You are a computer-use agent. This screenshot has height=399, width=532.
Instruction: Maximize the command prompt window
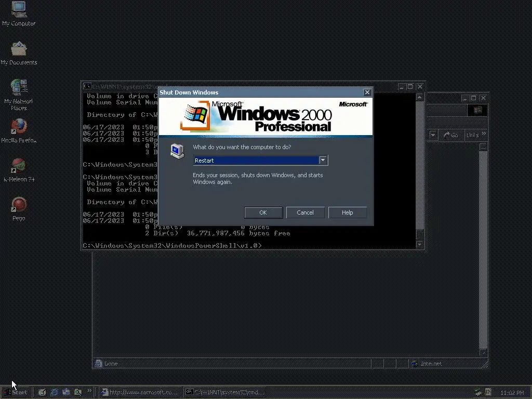410,87
